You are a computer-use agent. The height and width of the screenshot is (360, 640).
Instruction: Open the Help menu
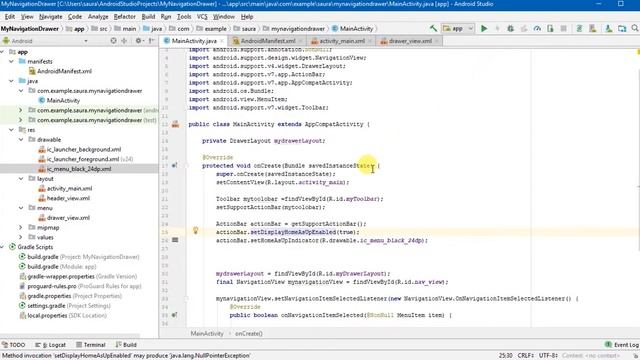click(x=247, y=17)
